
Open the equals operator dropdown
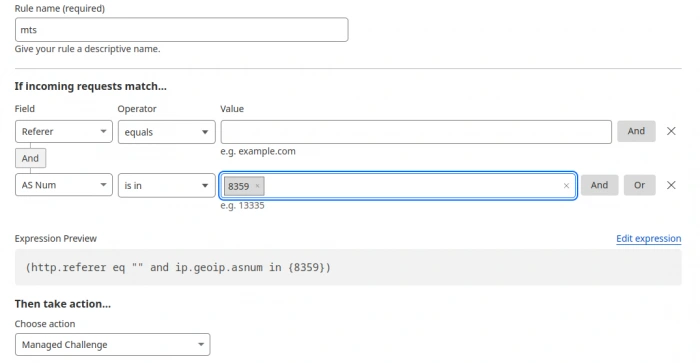167,132
